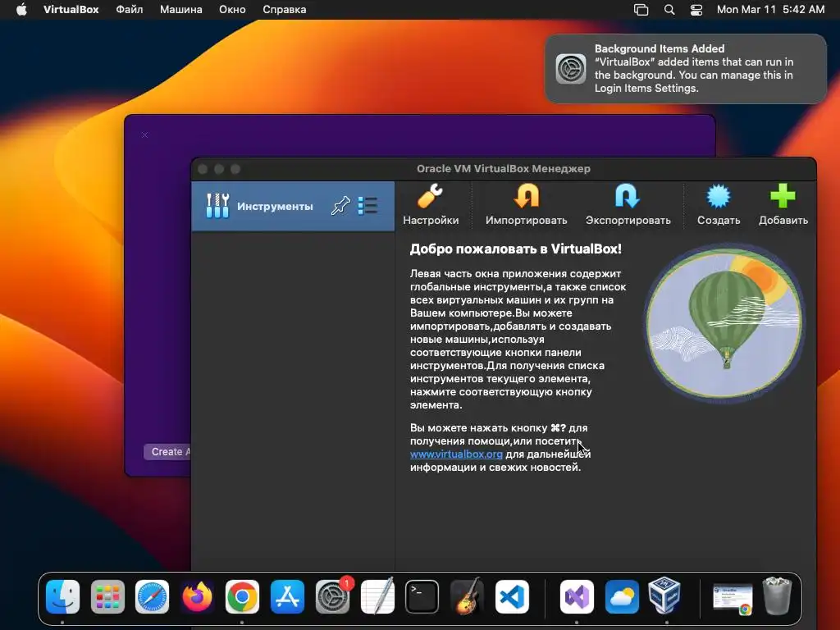Close the purple background window with X

point(144,135)
